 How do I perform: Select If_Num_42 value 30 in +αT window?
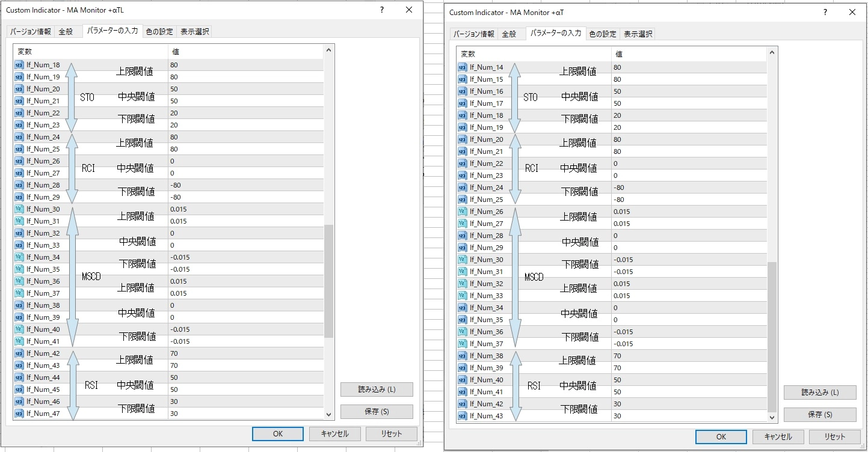click(x=617, y=404)
